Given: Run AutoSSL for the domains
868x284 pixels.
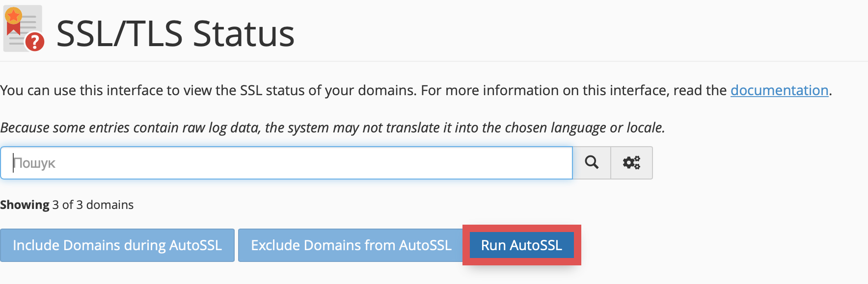Looking at the screenshot, I should (x=521, y=245).
